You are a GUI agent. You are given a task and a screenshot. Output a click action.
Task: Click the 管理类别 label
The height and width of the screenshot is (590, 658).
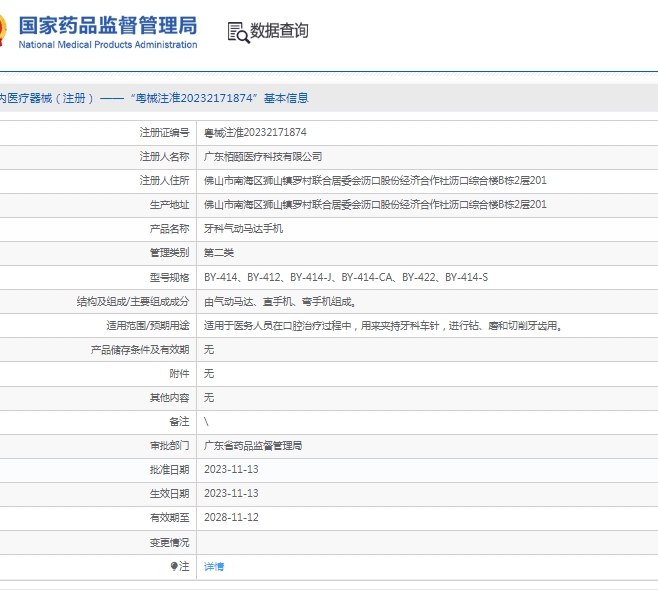pos(170,253)
